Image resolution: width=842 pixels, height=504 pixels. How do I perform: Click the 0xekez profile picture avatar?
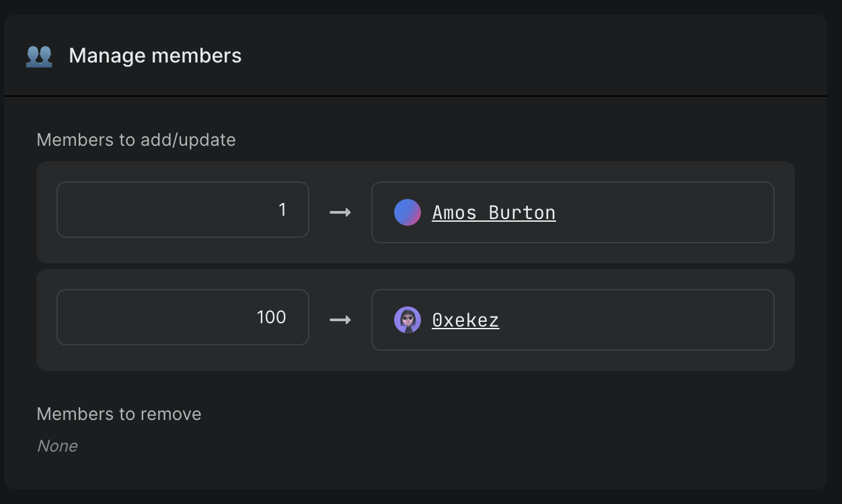407,320
